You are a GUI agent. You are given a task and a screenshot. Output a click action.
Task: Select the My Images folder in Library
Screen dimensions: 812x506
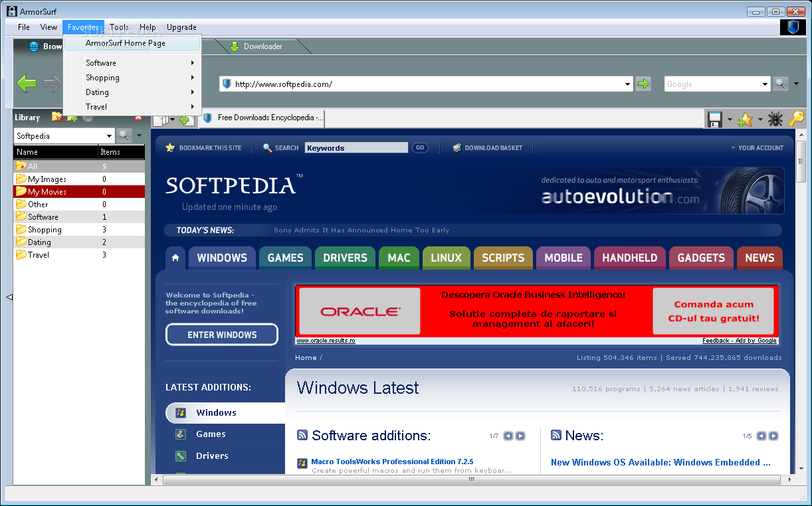[x=79, y=179]
